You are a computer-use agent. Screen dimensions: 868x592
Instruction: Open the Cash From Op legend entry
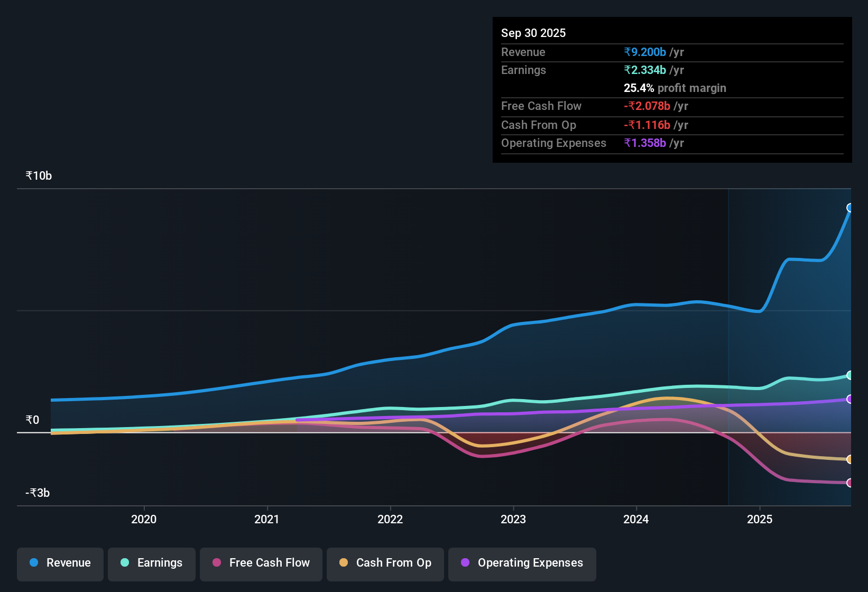coord(385,563)
